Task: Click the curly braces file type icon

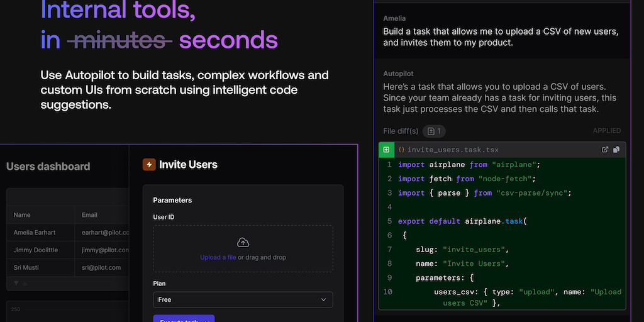Action: [x=401, y=150]
